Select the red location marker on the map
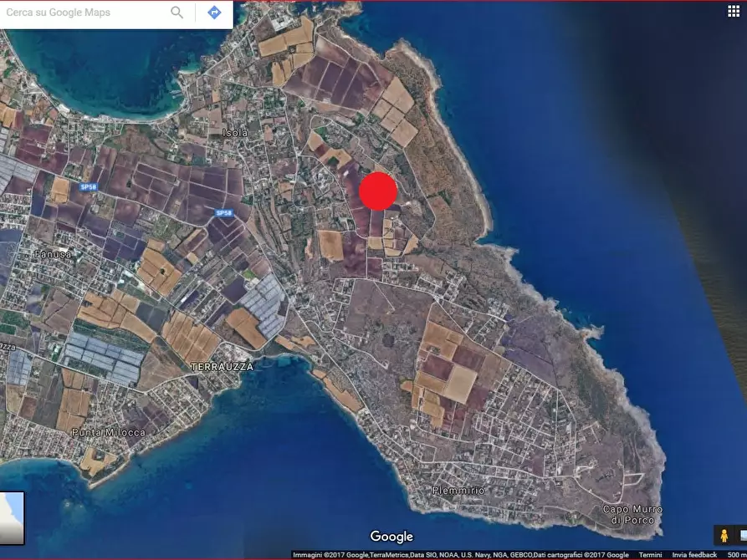Image resolution: width=747 pixels, height=560 pixels. (x=378, y=191)
